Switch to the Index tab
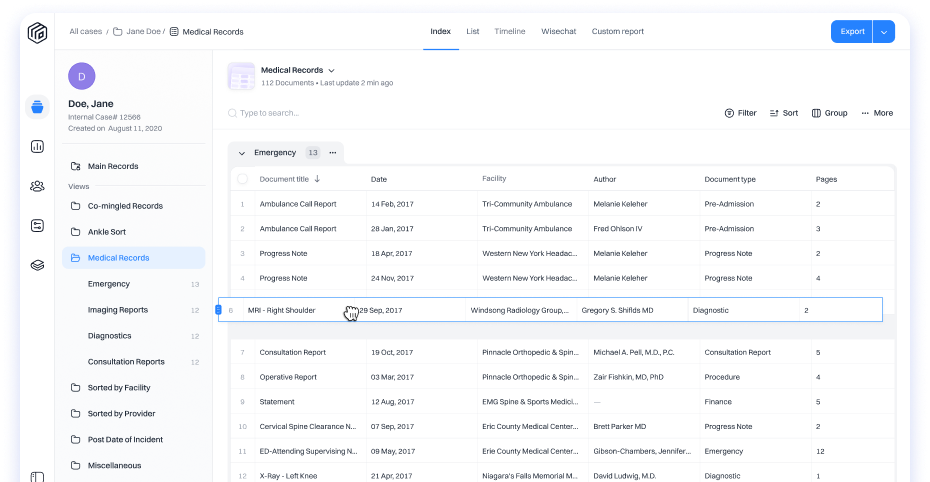This screenshot has height=482, width=930. (441, 31)
